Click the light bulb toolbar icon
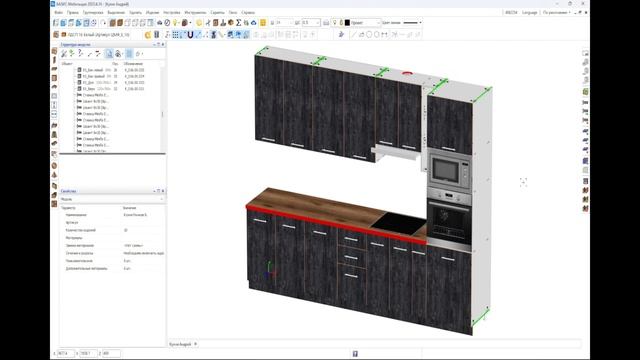The width and height of the screenshot is (640, 360). (x=176, y=23)
